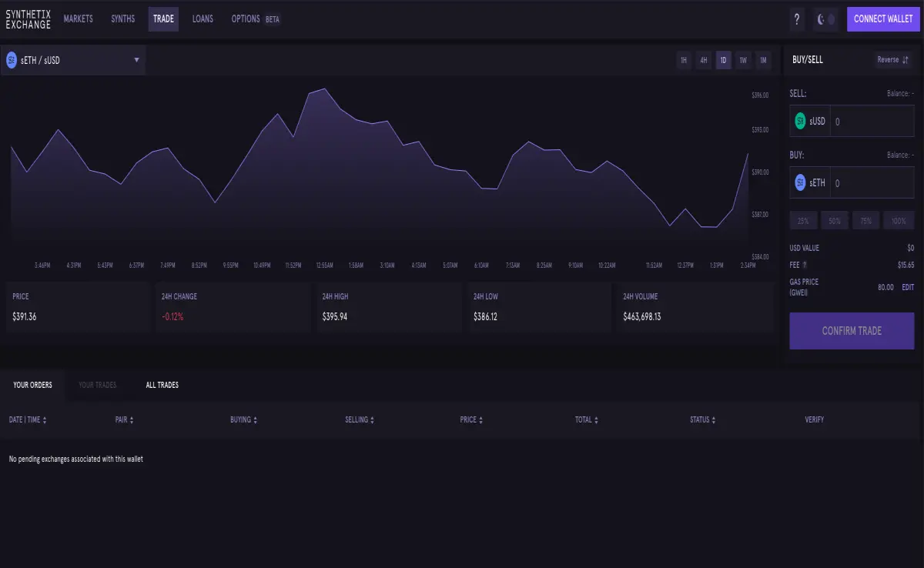Click the 24H Change -0.12% value

tap(172, 316)
